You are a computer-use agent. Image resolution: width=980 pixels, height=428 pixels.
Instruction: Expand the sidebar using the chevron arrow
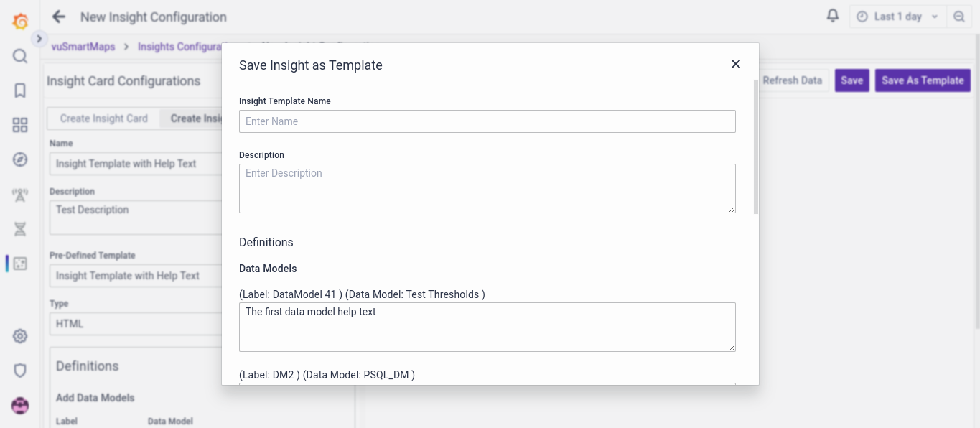[39, 39]
